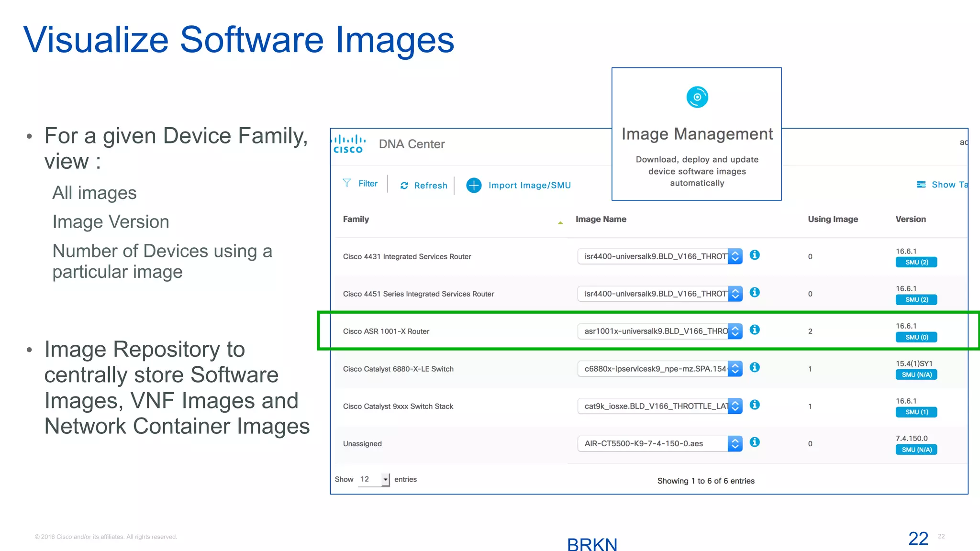Click the Image Management disc icon
This screenshot has height=551, width=980.
click(697, 97)
